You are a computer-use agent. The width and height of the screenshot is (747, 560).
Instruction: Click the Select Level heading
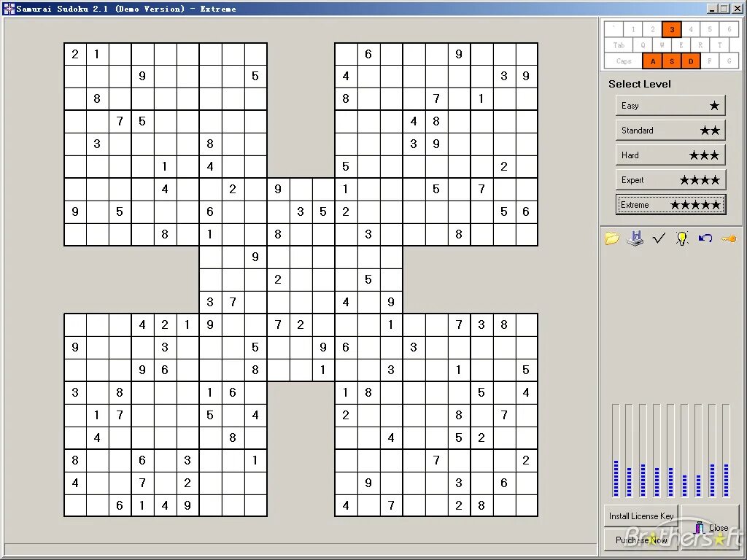639,85
